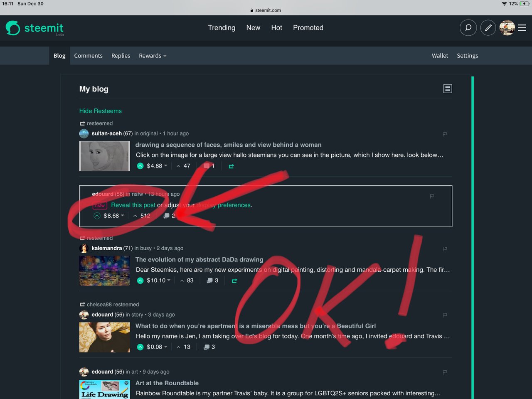The image size is (532, 399).
Task: Open comments on the nsfw post
Action: [x=169, y=216]
